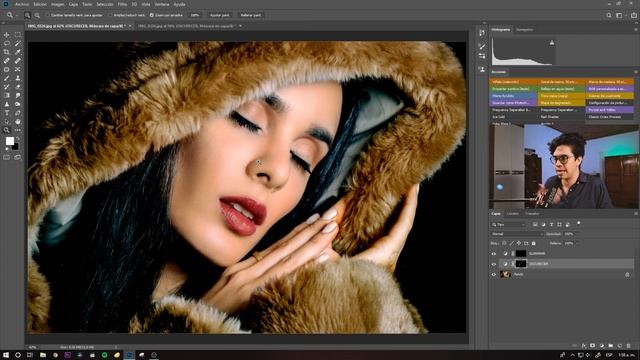Select the Eyedropper tool
This screenshot has height=360, width=640.
(18, 52)
